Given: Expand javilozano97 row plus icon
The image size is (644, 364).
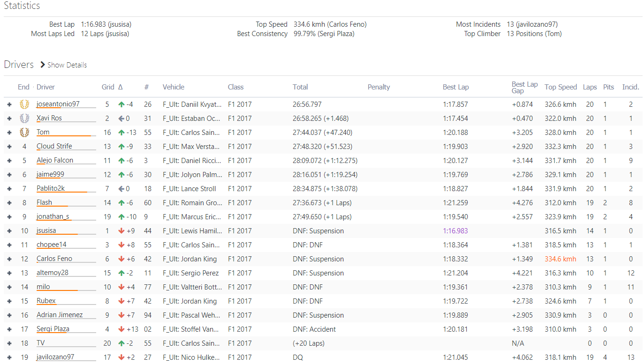Looking at the screenshot, I should pyautogui.click(x=9, y=357).
